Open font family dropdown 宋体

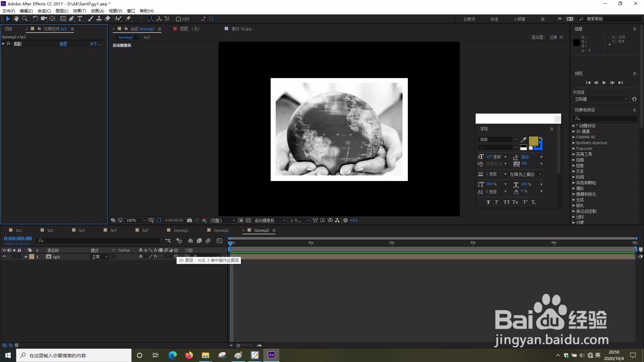(498, 140)
